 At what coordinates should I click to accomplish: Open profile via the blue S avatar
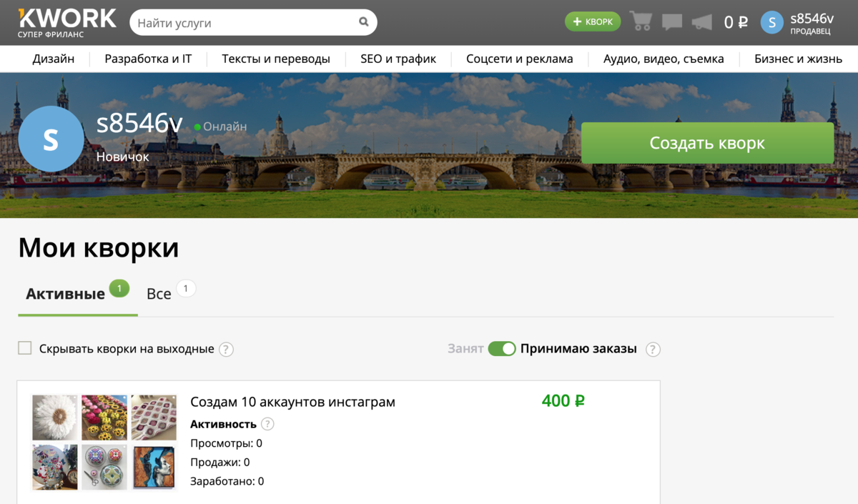[771, 22]
